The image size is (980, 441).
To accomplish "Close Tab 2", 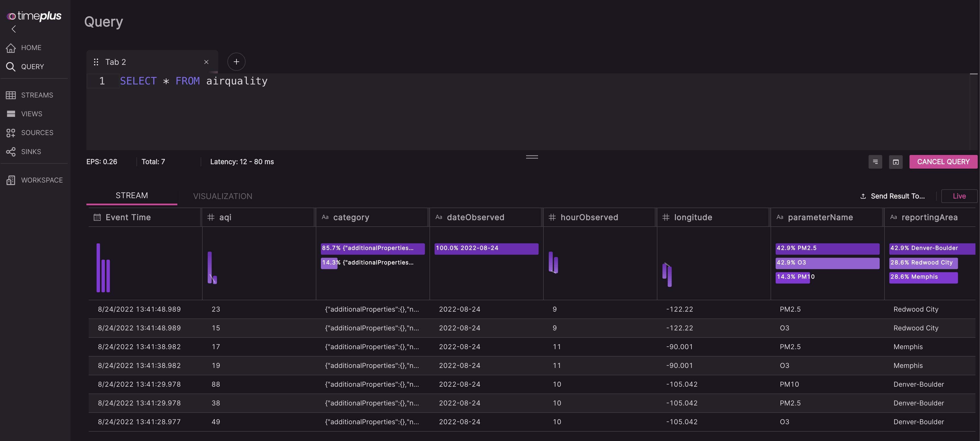I will pyautogui.click(x=206, y=62).
